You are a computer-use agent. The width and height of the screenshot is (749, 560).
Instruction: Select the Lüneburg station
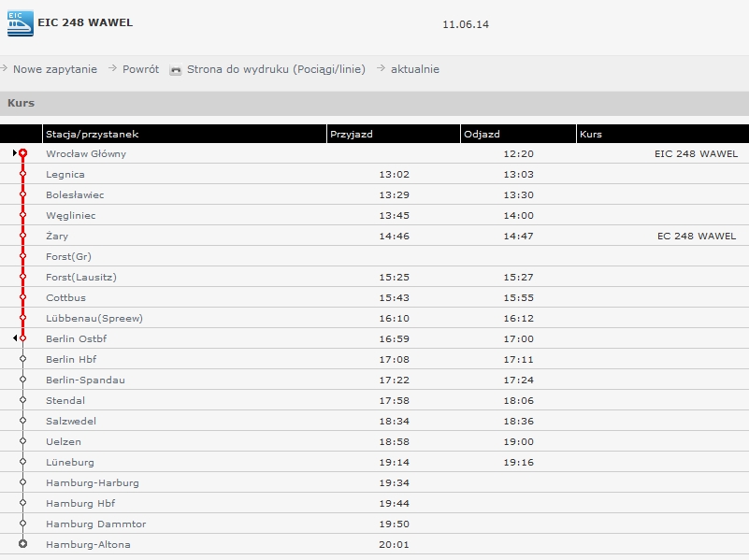tap(70, 462)
